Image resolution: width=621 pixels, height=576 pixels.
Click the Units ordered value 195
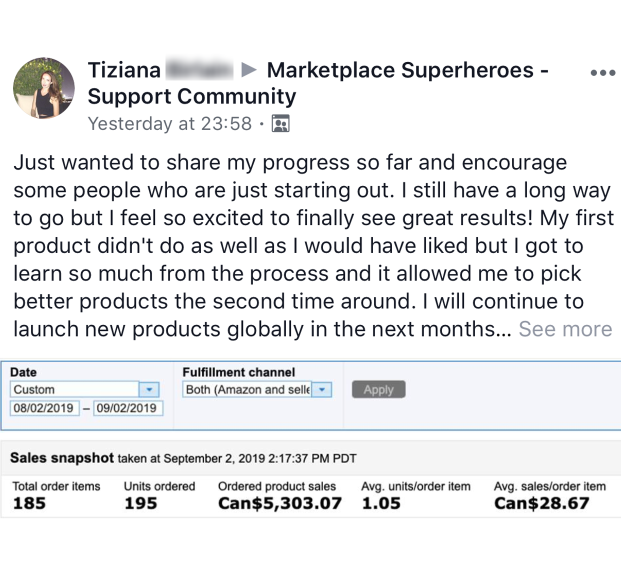140,504
